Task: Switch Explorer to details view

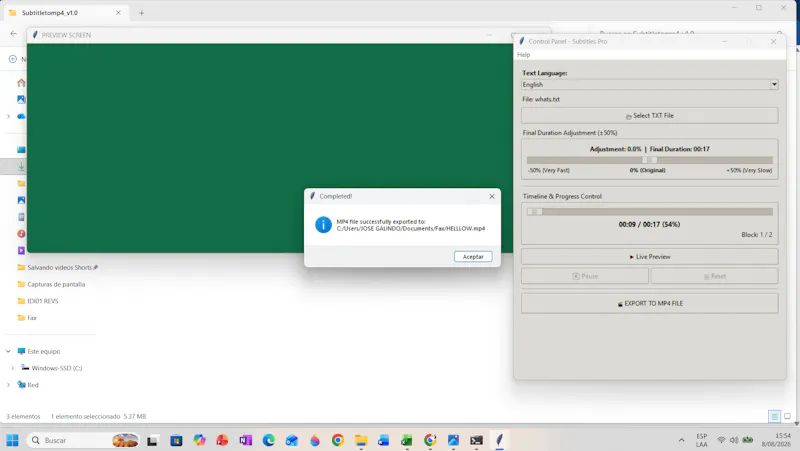Action: [774, 417]
